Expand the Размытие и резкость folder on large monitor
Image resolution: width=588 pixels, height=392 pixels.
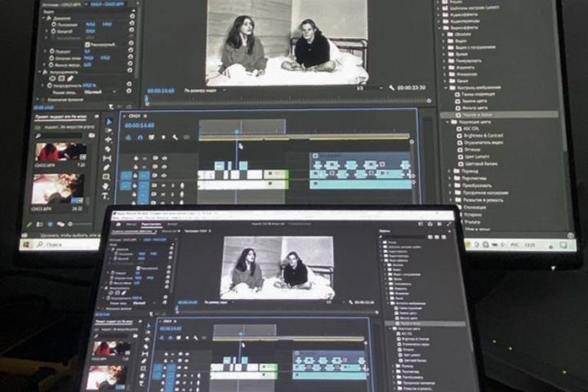(x=451, y=200)
